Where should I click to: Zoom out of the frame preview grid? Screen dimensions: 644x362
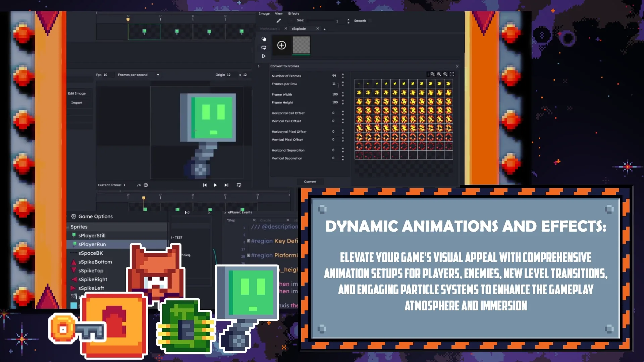pos(432,74)
